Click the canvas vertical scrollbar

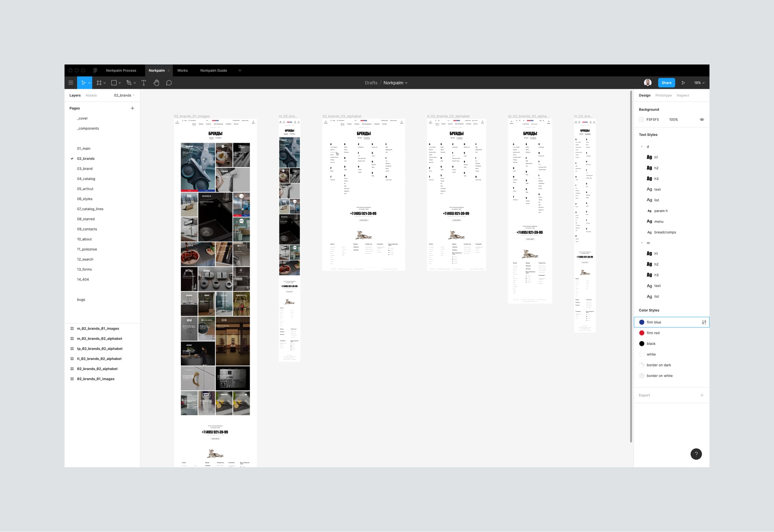pyautogui.click(x=631, y=267)
